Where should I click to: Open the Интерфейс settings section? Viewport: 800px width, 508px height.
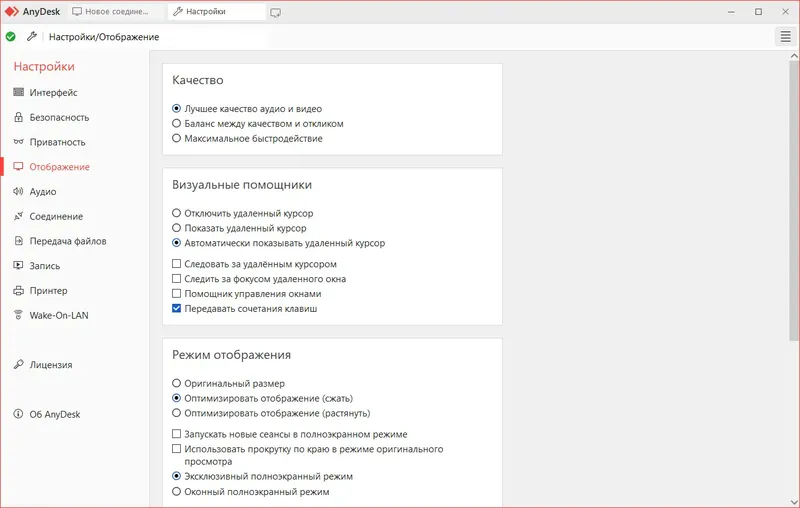(x=53, y=93)
